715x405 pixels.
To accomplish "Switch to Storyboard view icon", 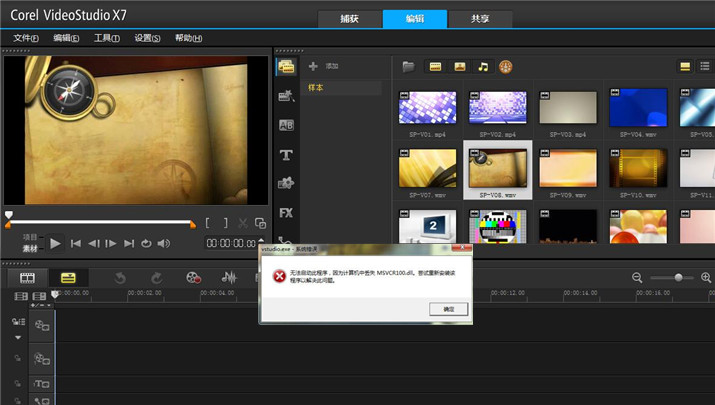I will 28,277.
